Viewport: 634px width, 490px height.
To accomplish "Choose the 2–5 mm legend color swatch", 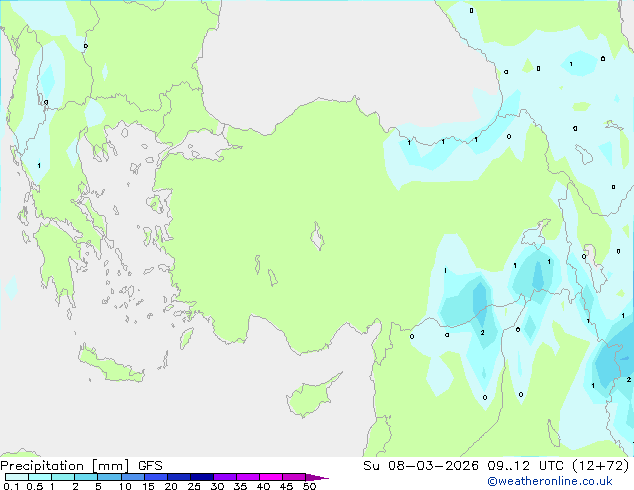I will [86, 477].
